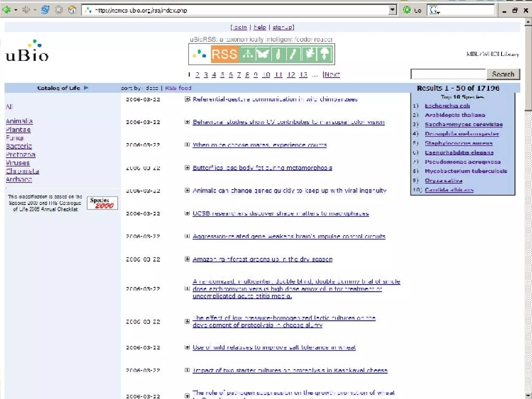
Task: Expand the Catalog of Life arrow
Action: [86, 88]
